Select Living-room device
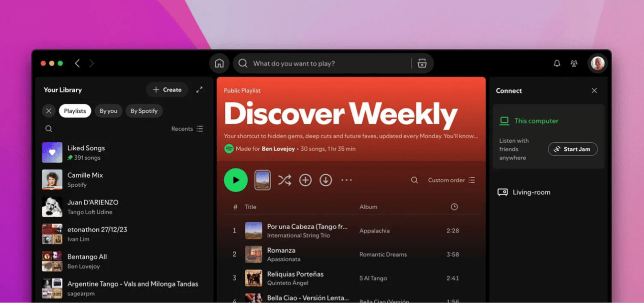The image size is (644, 303). pyautogui.click(x=524, y=192)
